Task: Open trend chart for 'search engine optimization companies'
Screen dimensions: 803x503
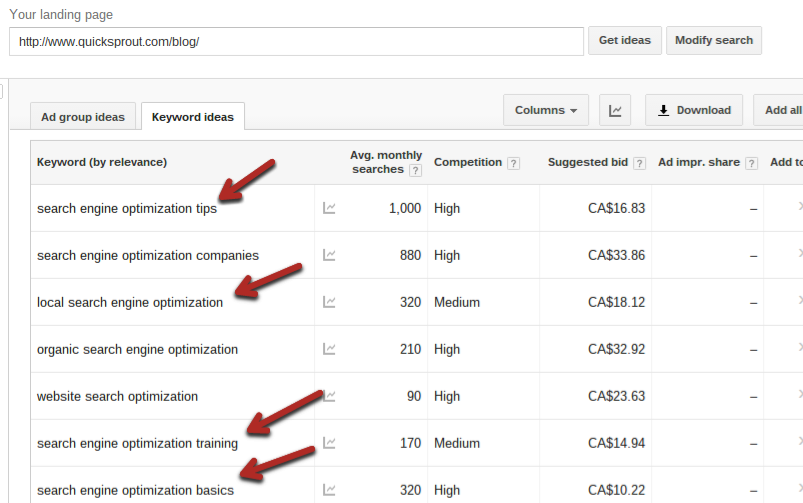Action: [329, 255]
